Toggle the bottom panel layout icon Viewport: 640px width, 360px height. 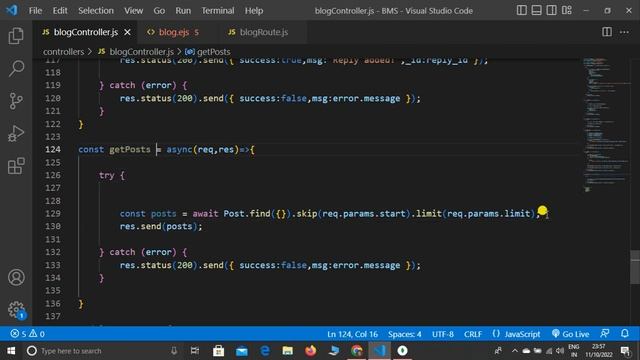(536, 10)
